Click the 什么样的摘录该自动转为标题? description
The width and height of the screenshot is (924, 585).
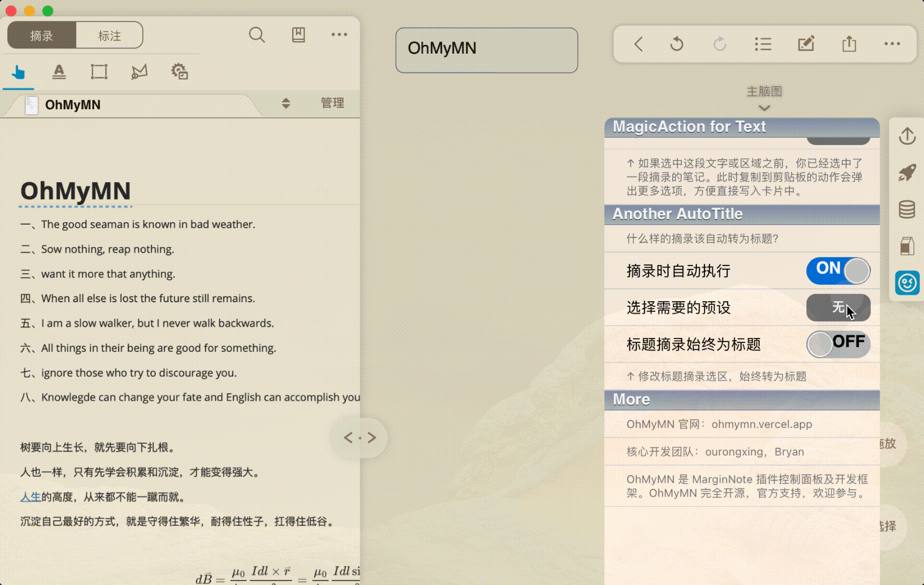point(702,239)
